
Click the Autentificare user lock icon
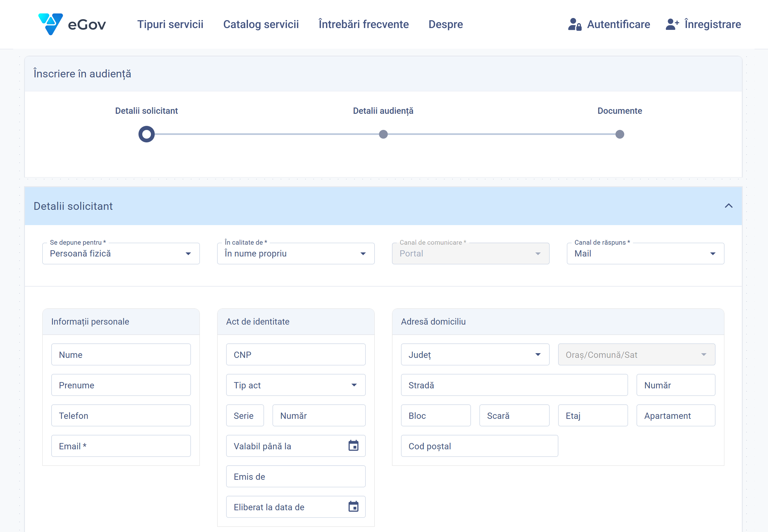(x=575, y=24)
